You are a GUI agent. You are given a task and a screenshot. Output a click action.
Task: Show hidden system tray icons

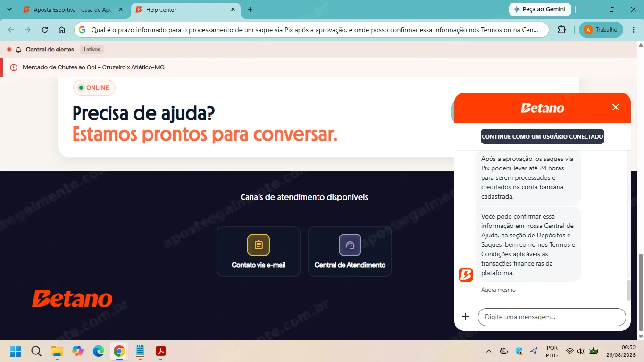pos(489,351)
